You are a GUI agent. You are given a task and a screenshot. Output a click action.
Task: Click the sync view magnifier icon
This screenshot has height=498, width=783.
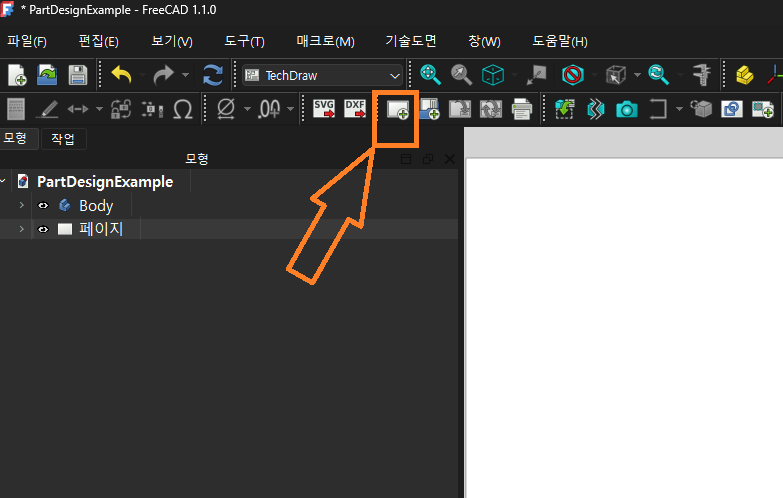click(658, 75)
